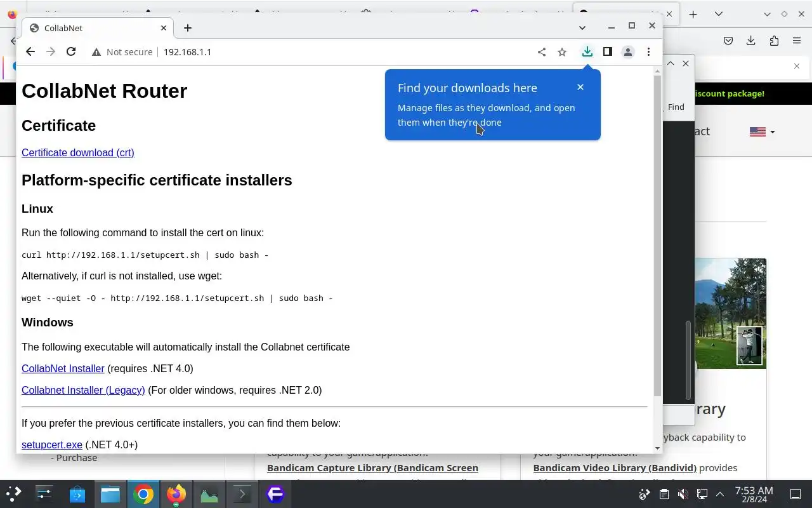Click the setupcert.exe link
This screenshot has height=508, width=812.
52,444
